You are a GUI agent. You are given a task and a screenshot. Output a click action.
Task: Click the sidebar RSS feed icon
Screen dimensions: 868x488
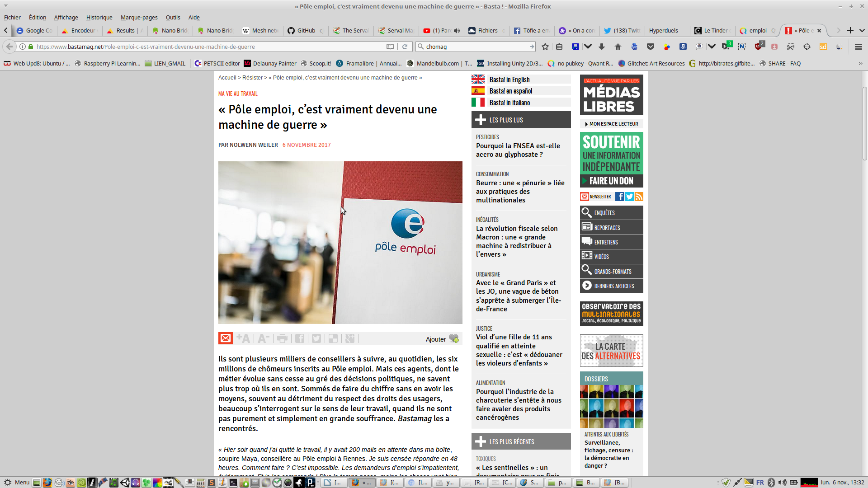639,197
